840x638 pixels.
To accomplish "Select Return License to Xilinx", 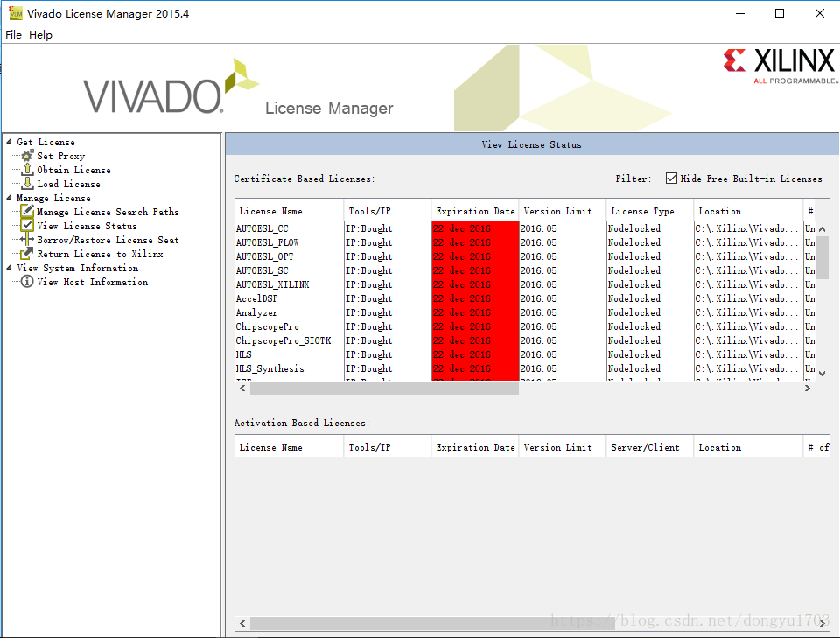I will click(x=100, y=254).
